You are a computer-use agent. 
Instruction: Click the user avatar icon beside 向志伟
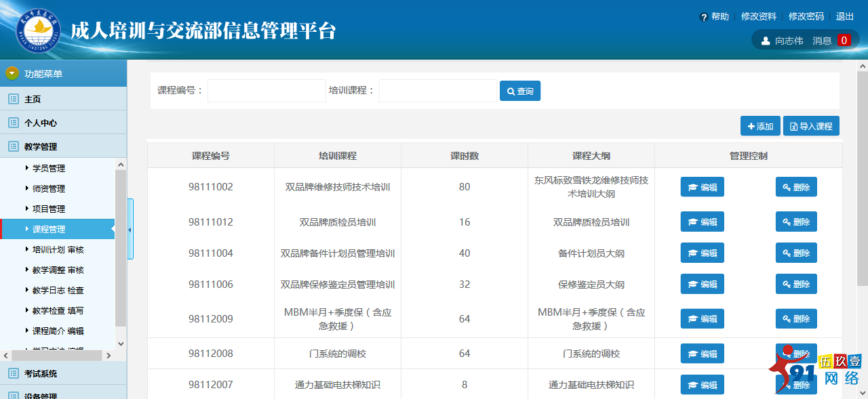pyautogui.click(x=766, y=41)
